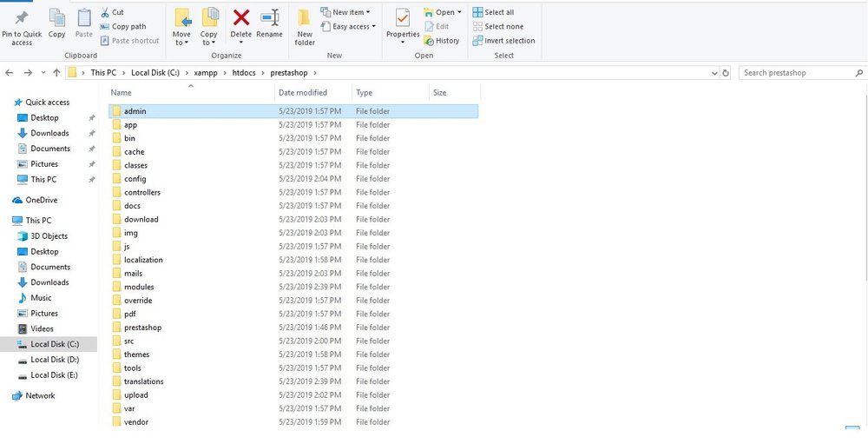
Task: Click the Search prestashop field
Action: tap(801, 73)
